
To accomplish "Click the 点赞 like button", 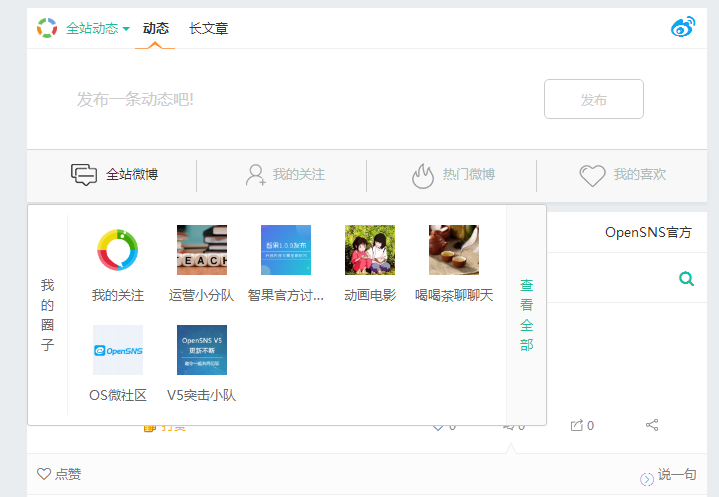I will click(x=59, y=474).
